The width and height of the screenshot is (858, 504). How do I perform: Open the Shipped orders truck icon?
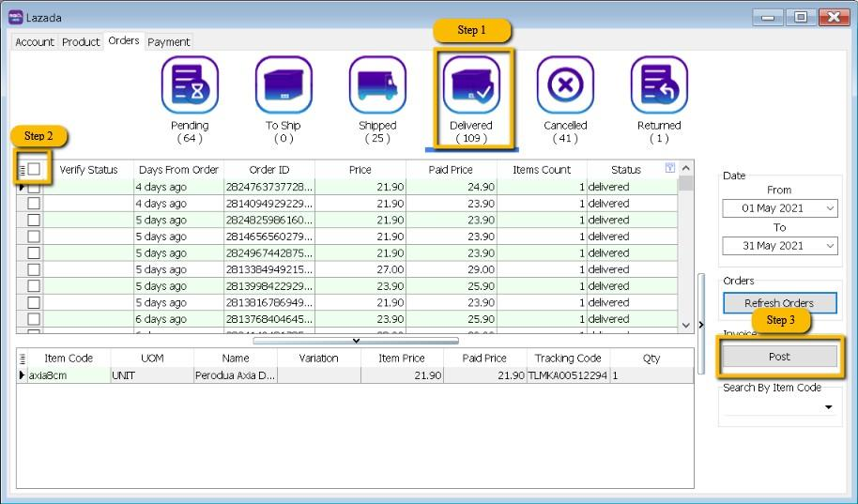pyautogui.click(x=377, y=85)
